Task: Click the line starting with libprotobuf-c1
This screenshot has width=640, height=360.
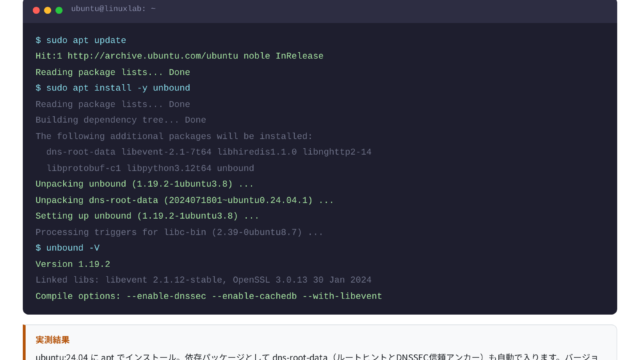Action: click(x=150, y=168)
